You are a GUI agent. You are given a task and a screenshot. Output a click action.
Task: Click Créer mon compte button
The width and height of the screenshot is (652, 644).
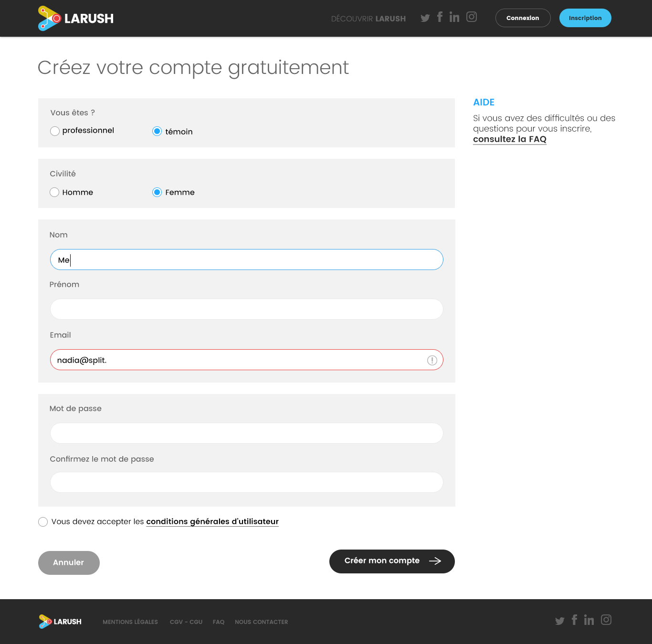tap(392, 561)
